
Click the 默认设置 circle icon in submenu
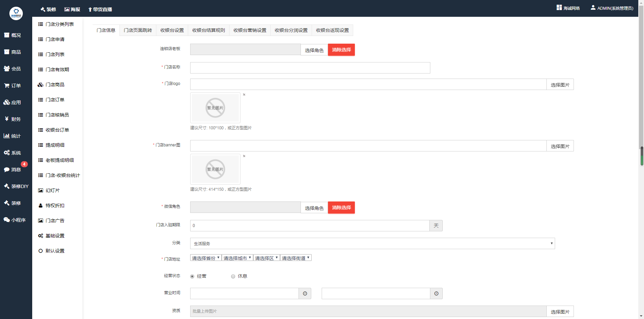41,251
